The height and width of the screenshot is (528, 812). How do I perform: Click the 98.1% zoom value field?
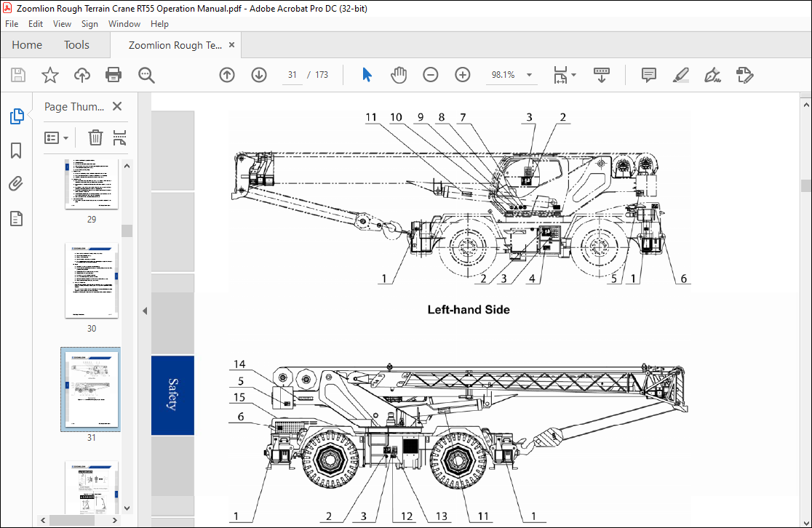point(503,75)
